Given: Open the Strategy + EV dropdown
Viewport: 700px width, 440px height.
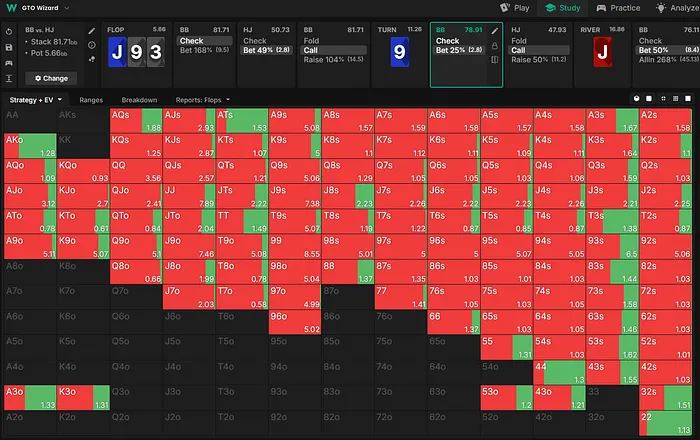Looking at the screenshot, I should pyautogui.click(x=36, y=100).
